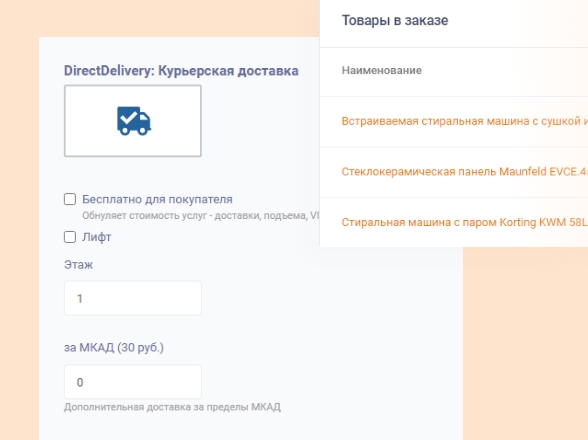Open the Korting KWM стиральная машина link
The height and width of the screenshot is (440, 588).
(x=465, y=222)
